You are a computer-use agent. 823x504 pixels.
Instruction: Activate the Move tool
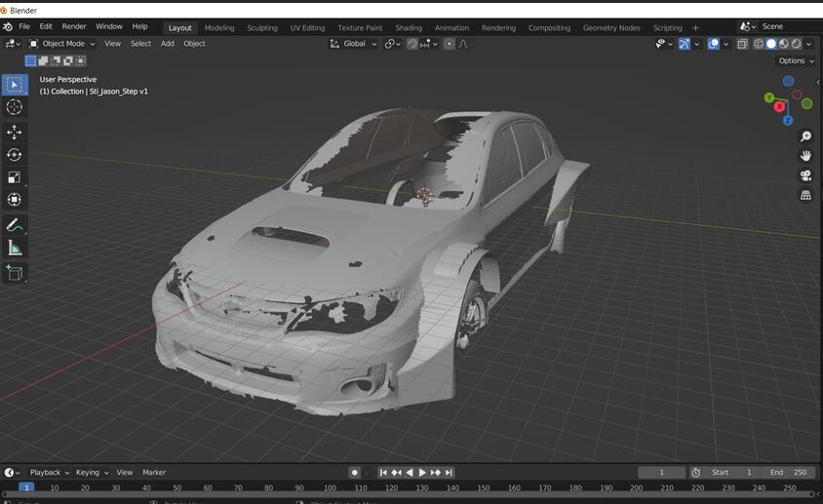(x=15, y=132)
